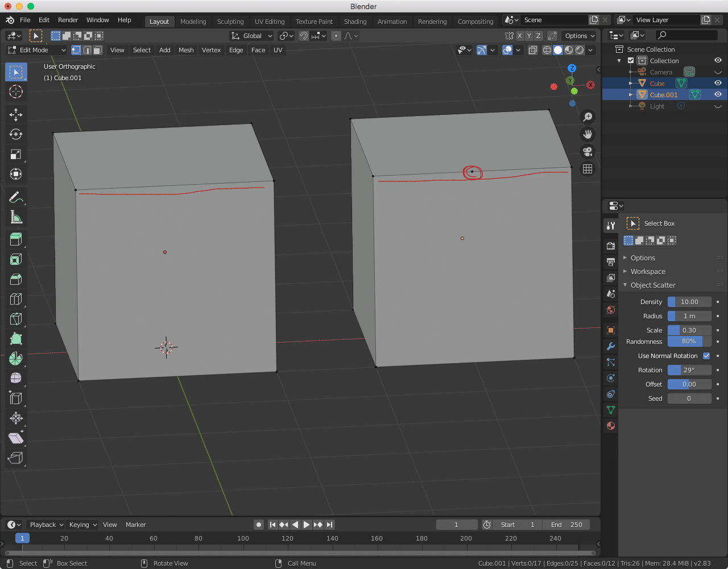The width and height of the screenshot is (728, 569).
Task: Activate the Rotate tool
Action: (16, 134)
